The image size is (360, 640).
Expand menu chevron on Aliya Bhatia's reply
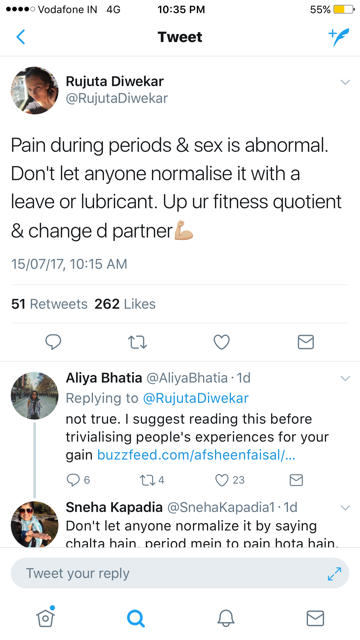[x=345, y=379]
